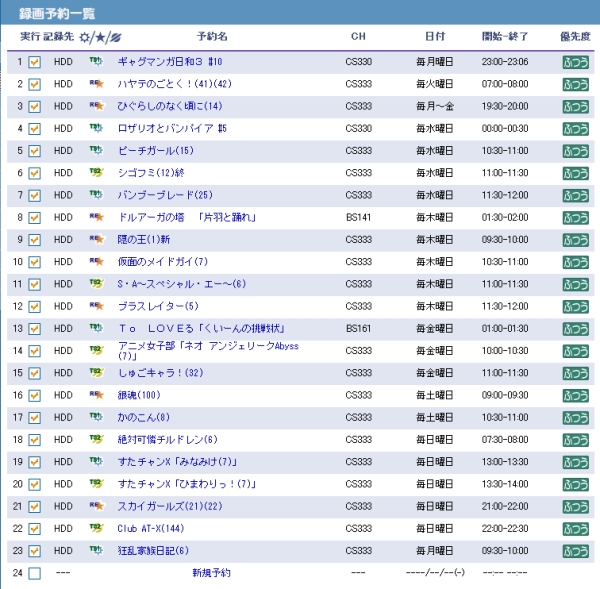The width and height of the screenshot is (600, 589).
Task: Check the empty checkbox in row 24
Action: tap(34, 573)
